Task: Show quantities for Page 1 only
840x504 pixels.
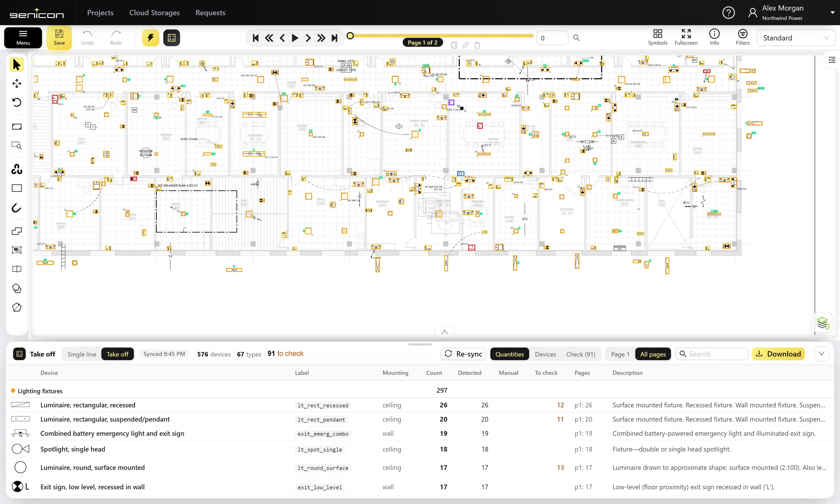Action: click(620, 354)
